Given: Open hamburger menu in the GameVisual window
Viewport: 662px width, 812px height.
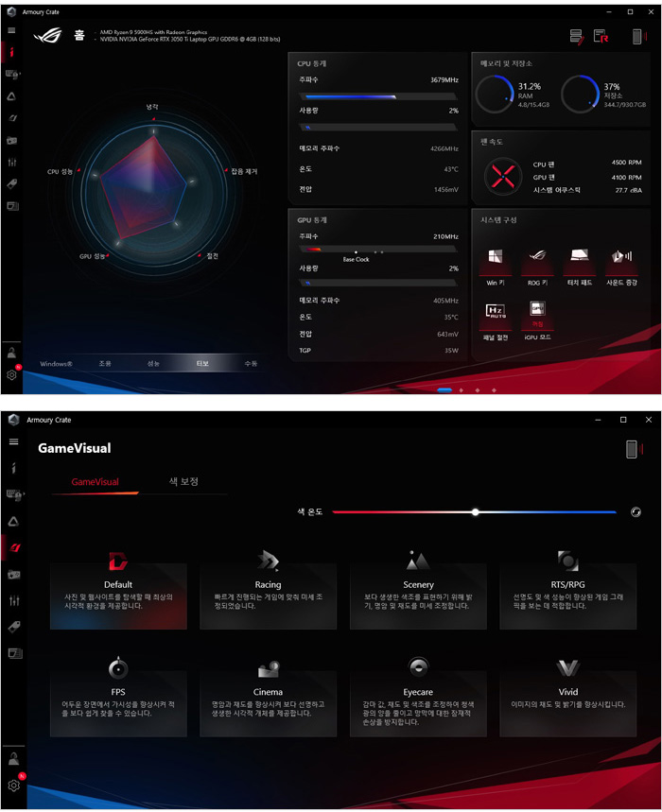Looking at the screenshot, I should [x=14, y=441].
